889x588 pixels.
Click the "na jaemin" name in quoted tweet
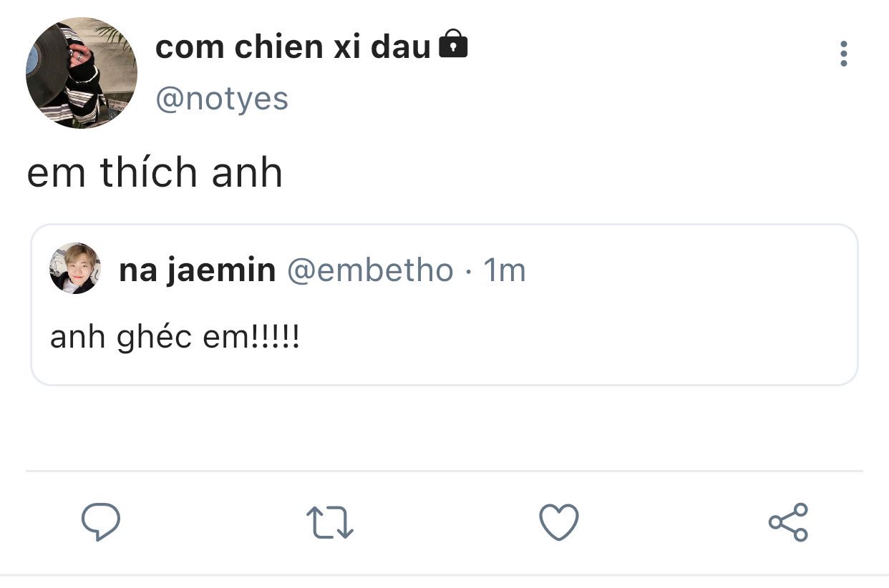click(197, 270)
